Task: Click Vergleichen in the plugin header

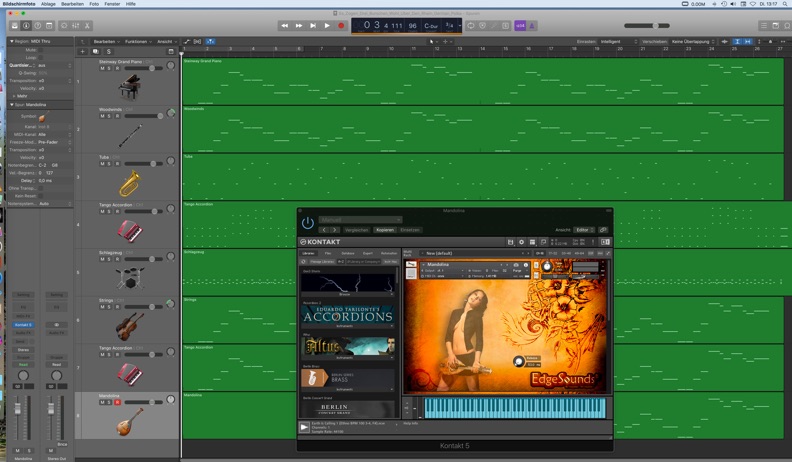Action: pos(357,230)
